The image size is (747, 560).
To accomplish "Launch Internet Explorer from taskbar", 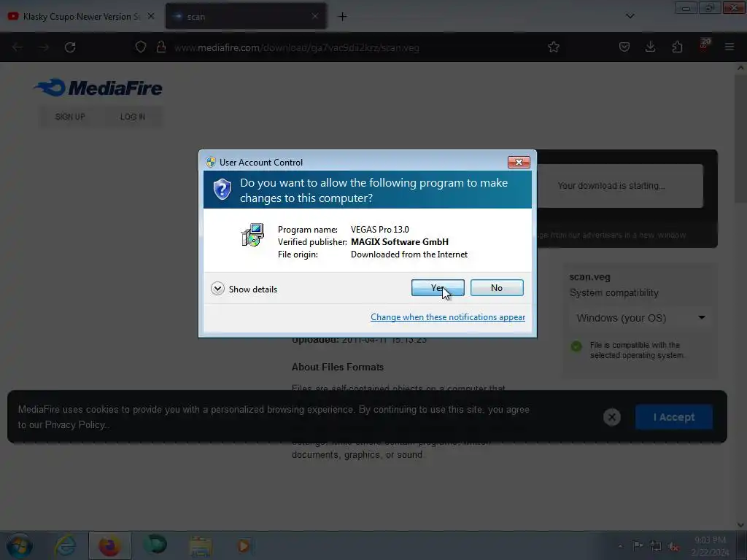I will (x=66, y=545).
